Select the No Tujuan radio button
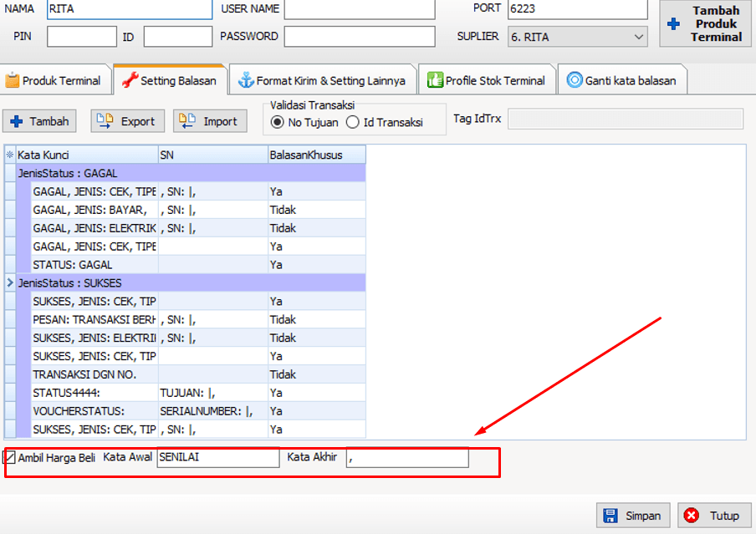 (278, 123)
